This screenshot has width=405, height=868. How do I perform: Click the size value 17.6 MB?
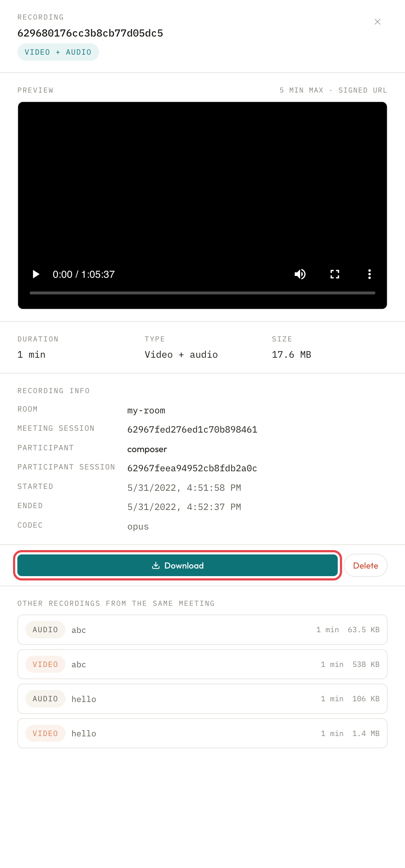coord(291,354)
